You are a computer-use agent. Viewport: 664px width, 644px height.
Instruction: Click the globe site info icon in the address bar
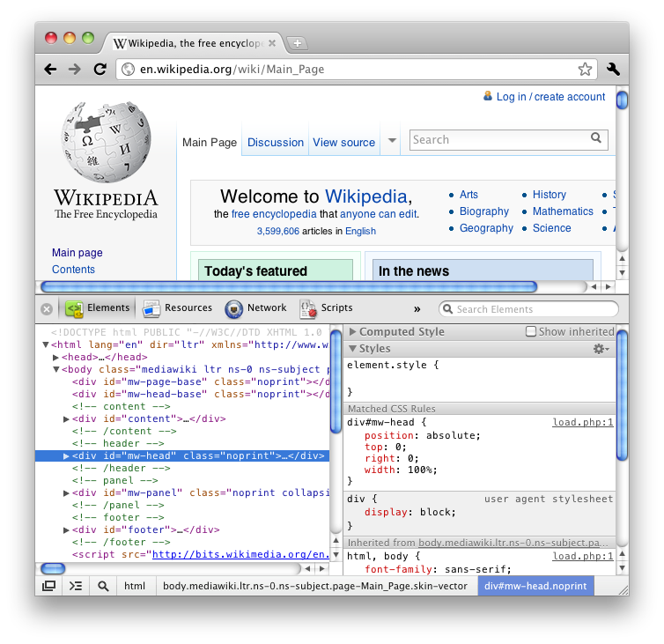click(128, 69)
